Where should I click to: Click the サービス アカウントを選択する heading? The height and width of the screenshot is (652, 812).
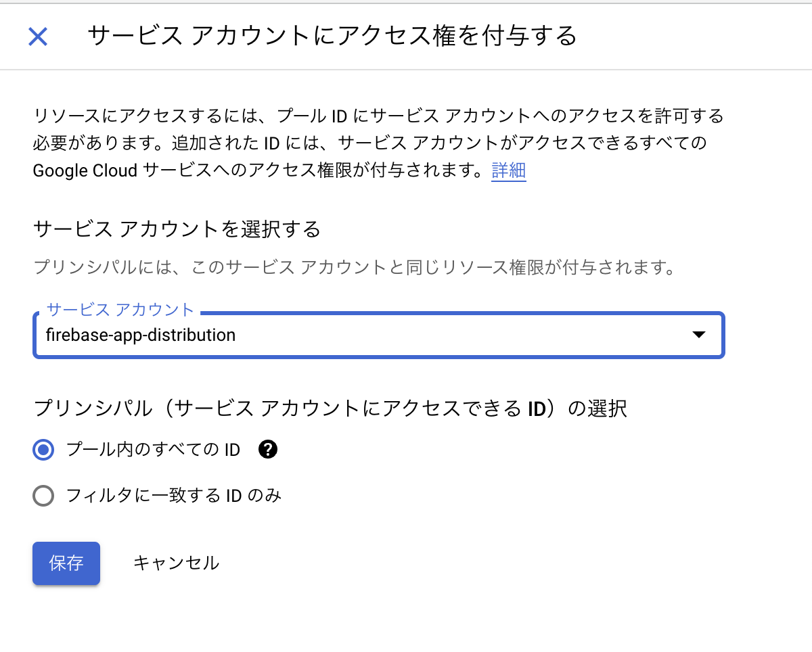(x=176, y=229)
